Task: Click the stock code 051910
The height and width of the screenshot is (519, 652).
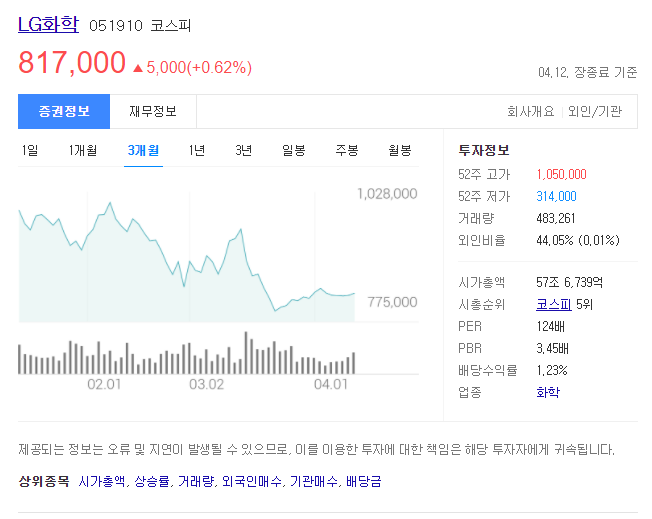Action: tap(116, 26)
